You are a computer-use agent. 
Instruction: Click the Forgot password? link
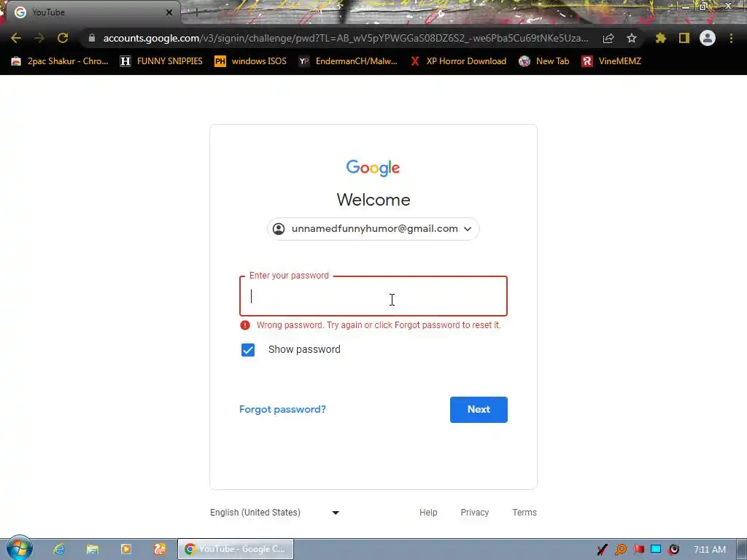(x=282, y=410)
